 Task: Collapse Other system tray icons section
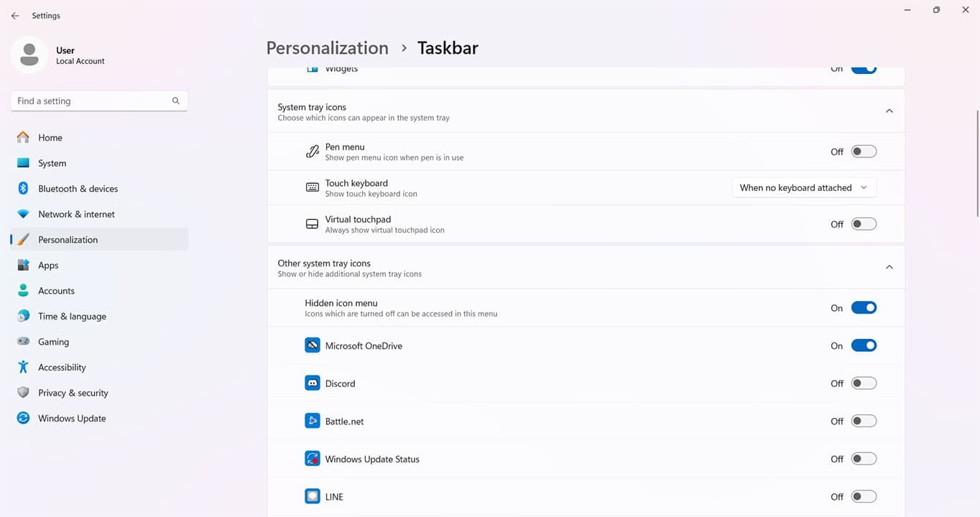[x=889, y=266]
